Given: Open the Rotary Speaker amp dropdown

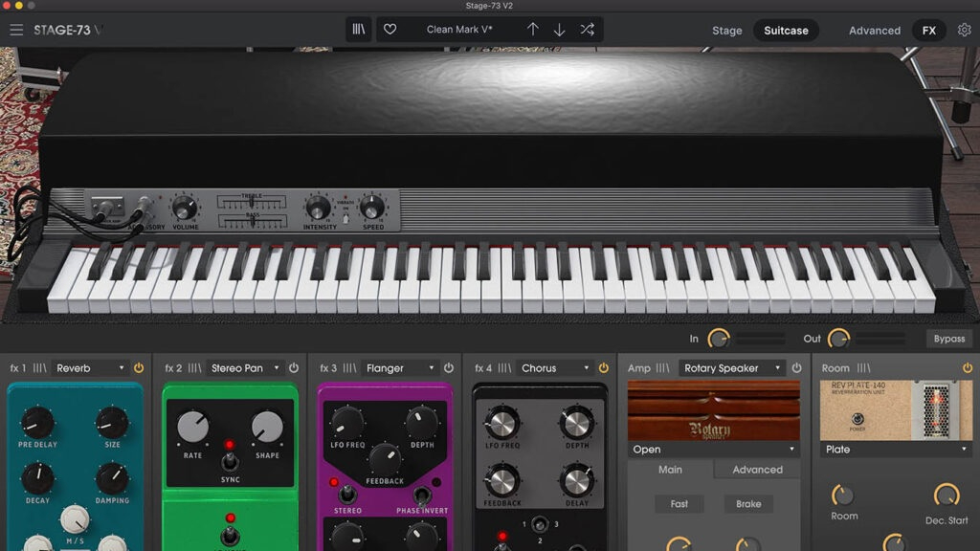Looking at the screenshot, I should (x=732, y=368).
